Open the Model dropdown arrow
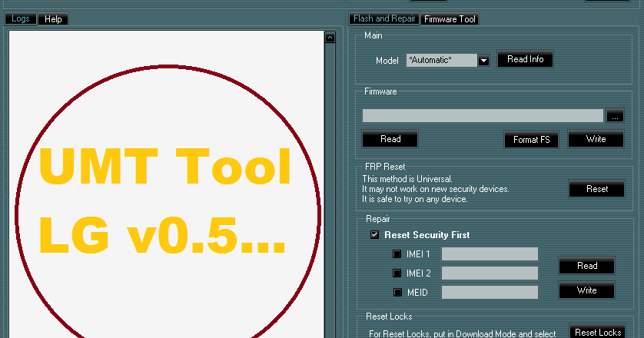Screen dimensions: 644x338 [x=483, y=61]
